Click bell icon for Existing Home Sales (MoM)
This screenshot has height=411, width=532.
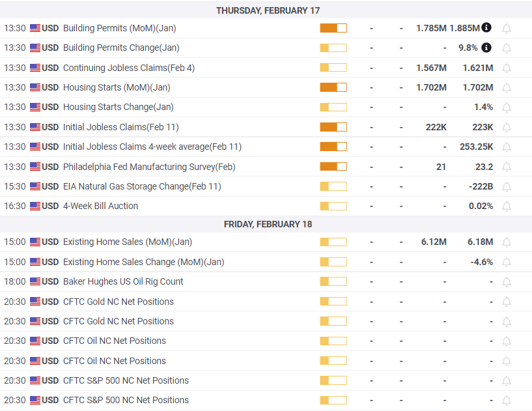point(506,242)
